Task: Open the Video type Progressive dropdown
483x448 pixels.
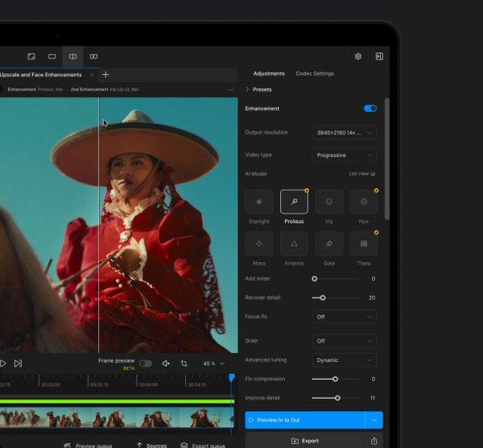Action: [x=344, y=155]
